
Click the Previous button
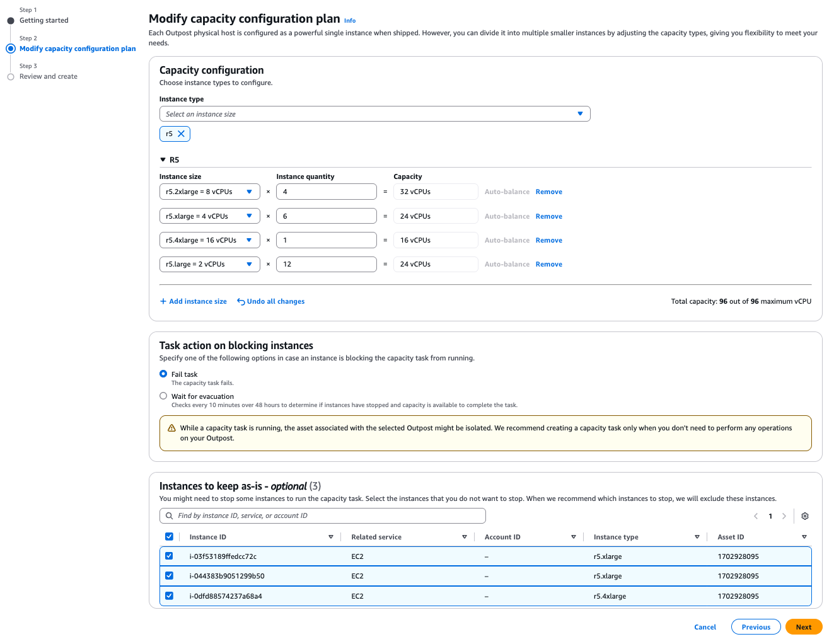click(756, 627)
